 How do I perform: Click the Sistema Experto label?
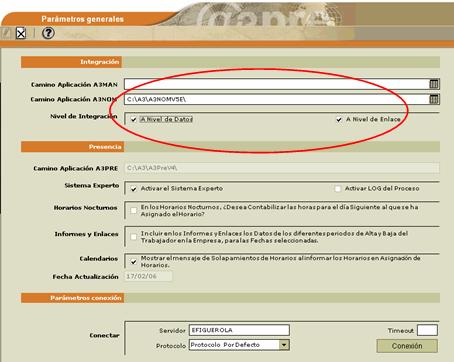(92, 185)
